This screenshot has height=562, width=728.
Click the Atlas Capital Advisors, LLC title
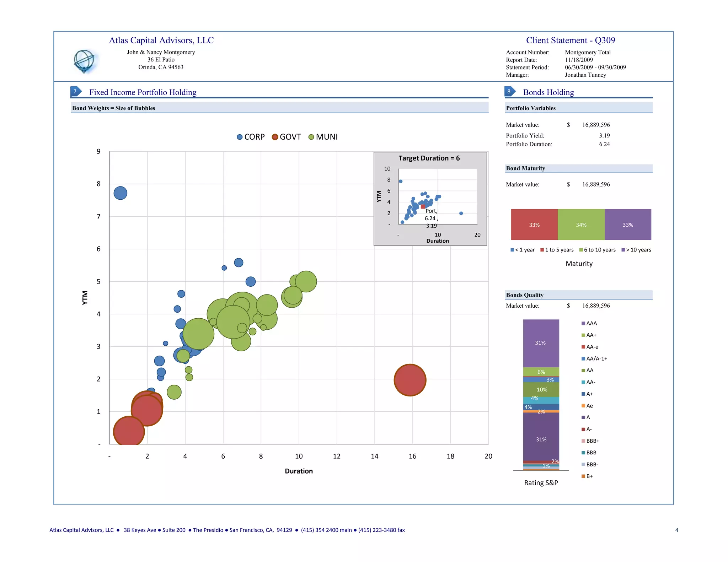click(x=161, y=40)
